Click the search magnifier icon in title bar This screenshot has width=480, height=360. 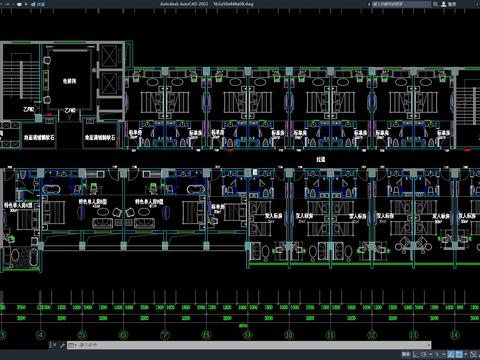pyautogui.click(x=435, y=4)
